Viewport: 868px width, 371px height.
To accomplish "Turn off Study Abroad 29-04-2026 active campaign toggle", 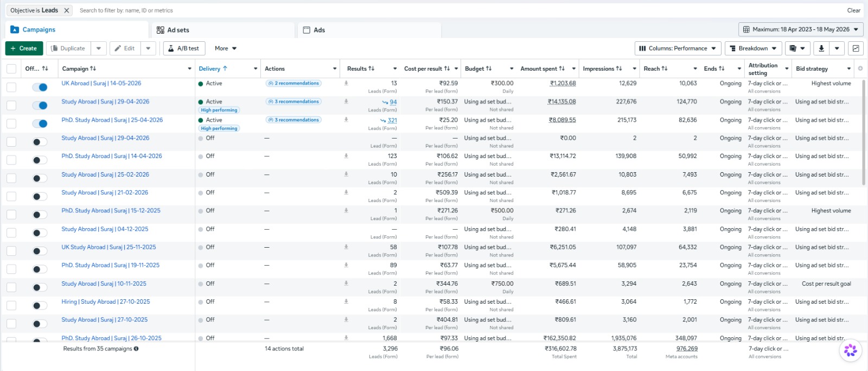I will [x=40, y=105].
